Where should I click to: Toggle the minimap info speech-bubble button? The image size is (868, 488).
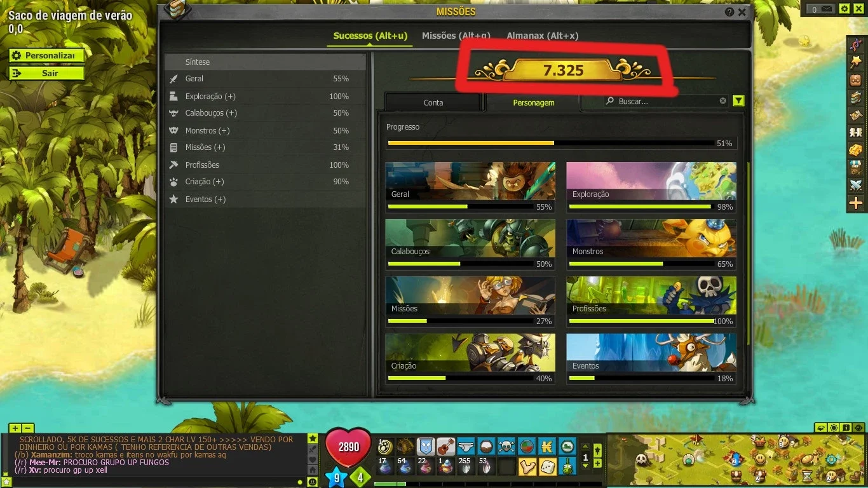pyautogui.click(x=845, y=428)
